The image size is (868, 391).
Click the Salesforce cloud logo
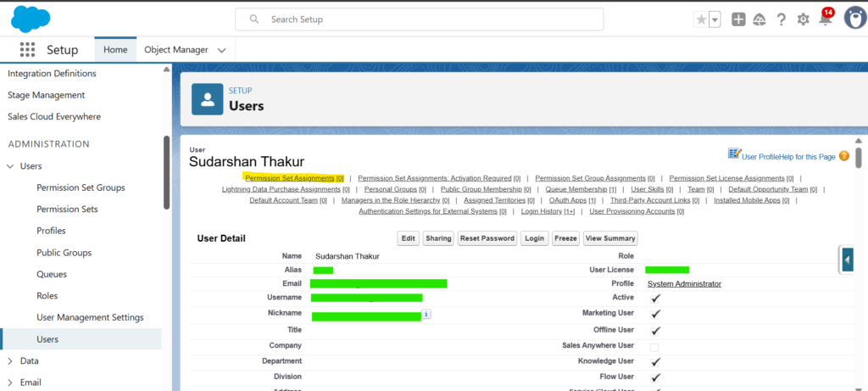click(31, 20)
